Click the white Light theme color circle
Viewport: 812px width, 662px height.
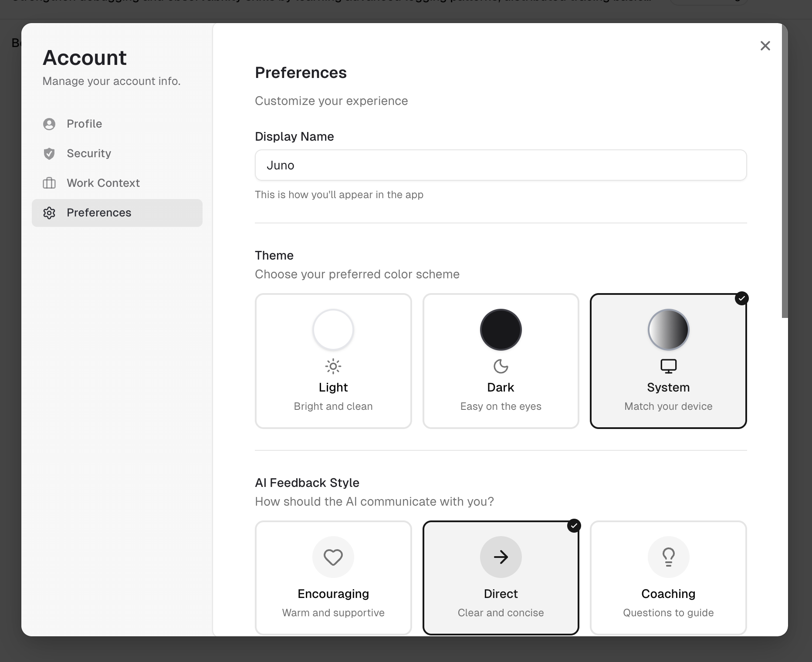click(x=333, y=330)
